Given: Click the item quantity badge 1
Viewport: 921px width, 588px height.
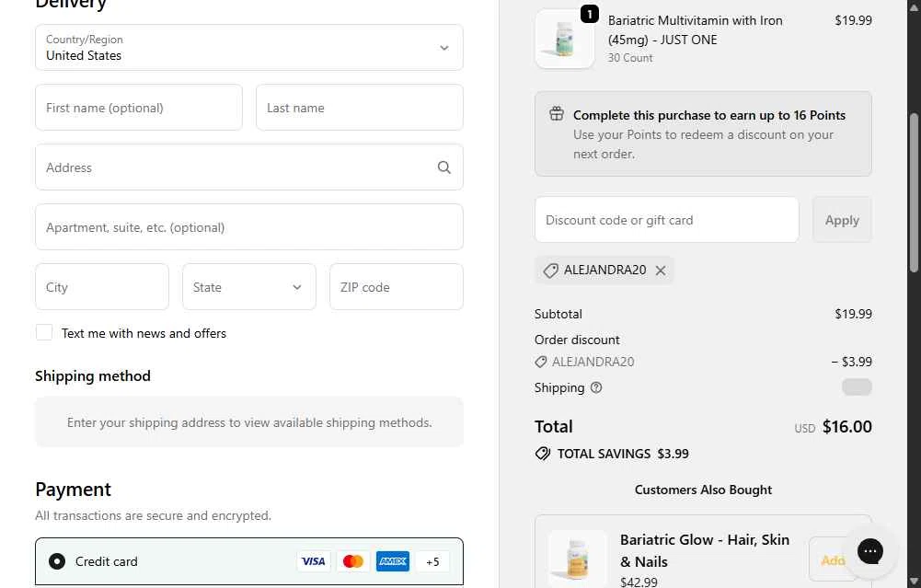Looking at the screenshot, I should (x=590, y=14).
